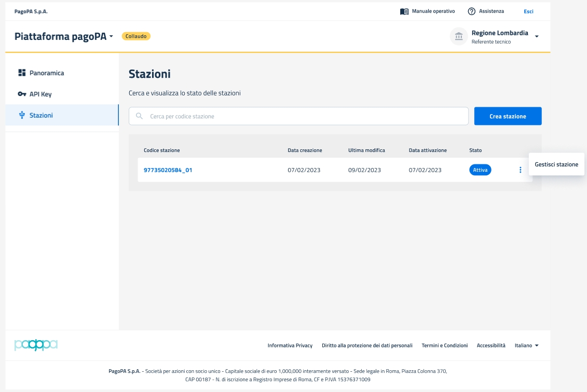The height and width of the screenshot is (392, 587).
Task: Open API Key section in sidebar
Action: [x=40, y=94]
